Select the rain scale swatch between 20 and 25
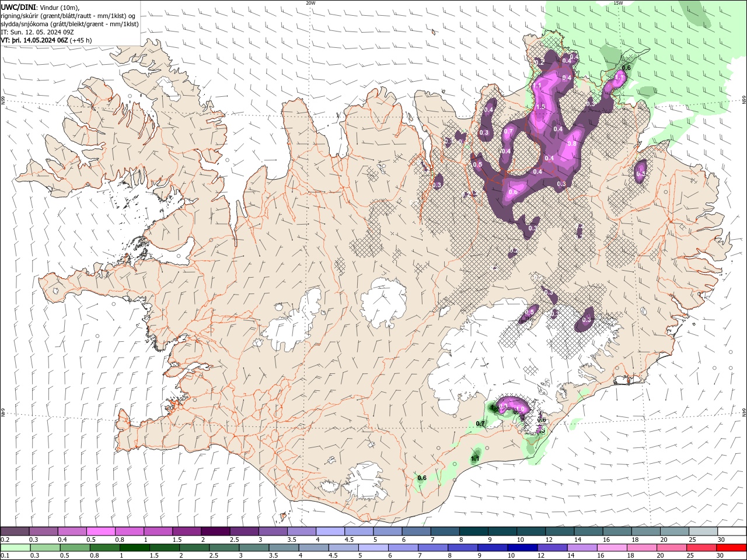The width and height of the screenshot is (747, 560). tap(672, 548)
